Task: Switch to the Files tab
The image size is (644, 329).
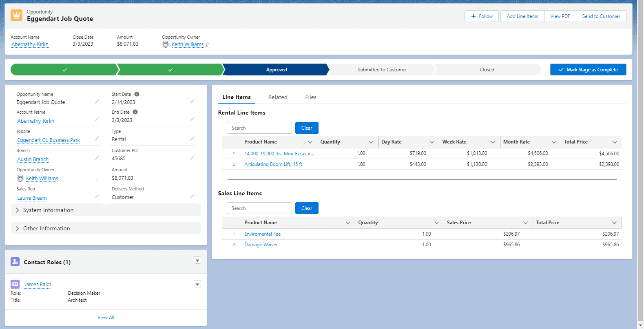Action: click(x=311, y=97)
